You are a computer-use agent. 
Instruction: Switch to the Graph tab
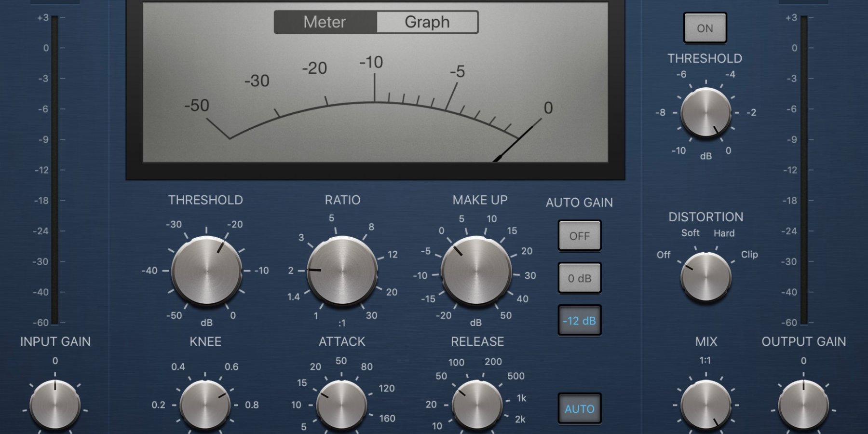click(x=427, y=22)
